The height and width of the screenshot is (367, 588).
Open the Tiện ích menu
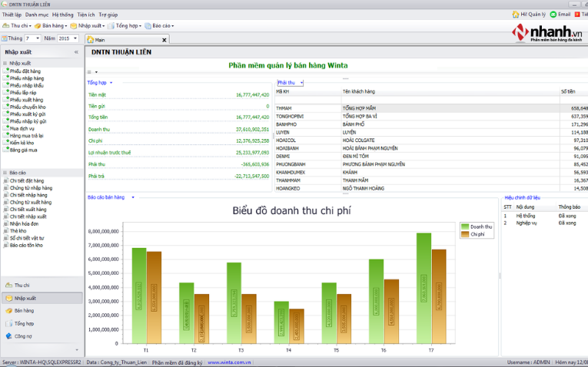(86, 15)
